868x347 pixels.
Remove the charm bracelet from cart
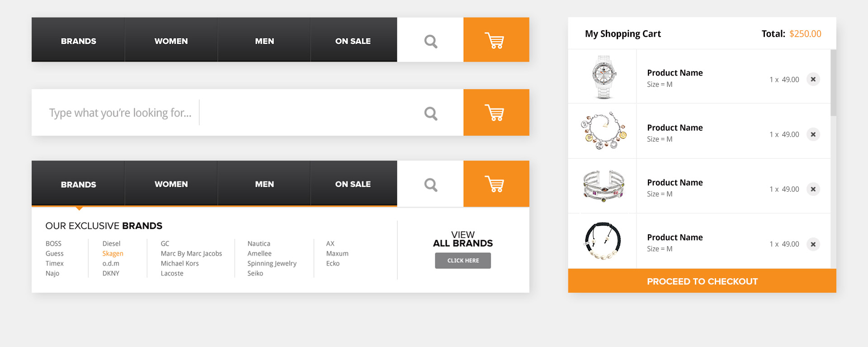(813, 134)
